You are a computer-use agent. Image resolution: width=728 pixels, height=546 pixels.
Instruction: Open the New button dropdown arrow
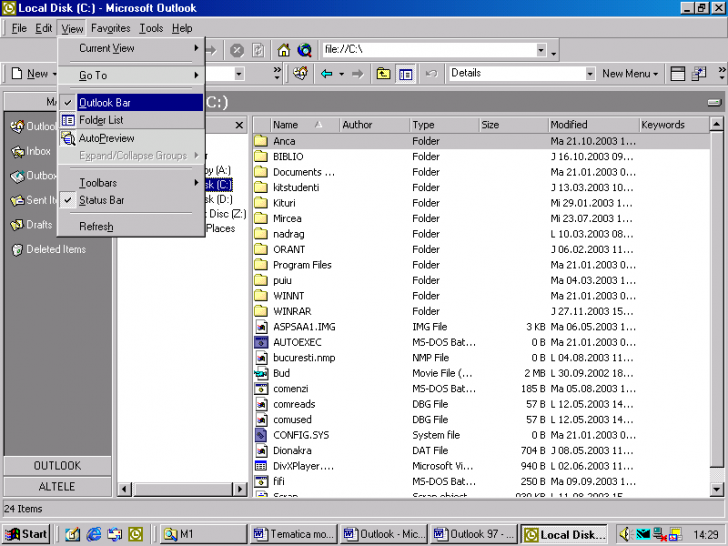pyautogui.click(x=54, y=74)
